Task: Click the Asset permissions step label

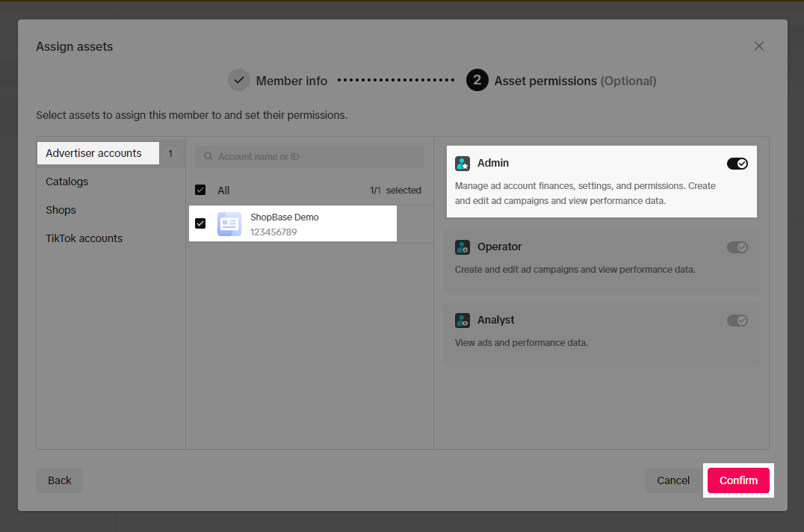Action: point(575,81)
